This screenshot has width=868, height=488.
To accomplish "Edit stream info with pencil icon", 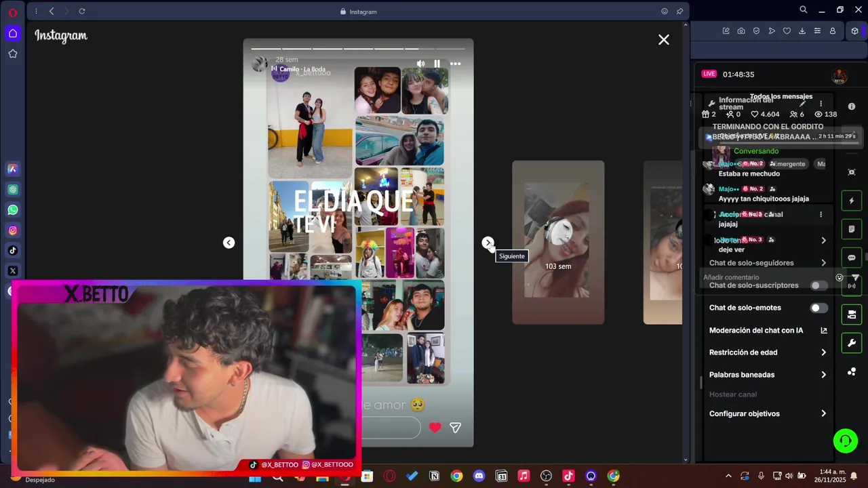I will 802,104.
